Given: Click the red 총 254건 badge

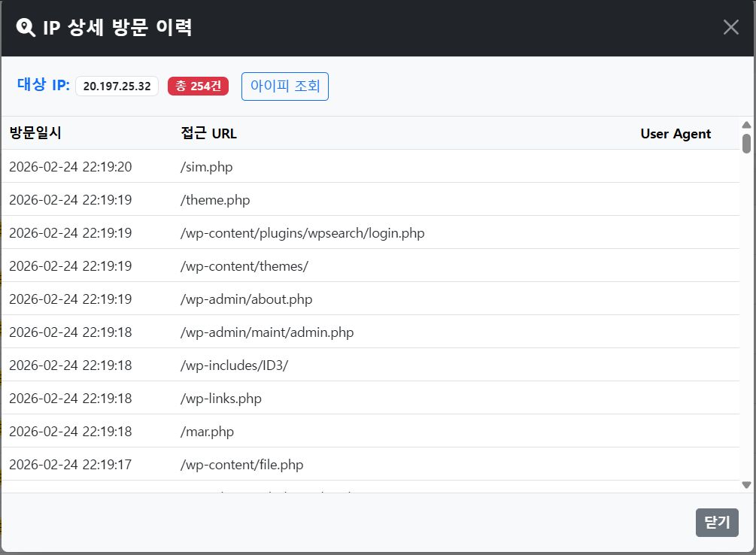Looking at the screenshot, I should [x=198, y=86].
